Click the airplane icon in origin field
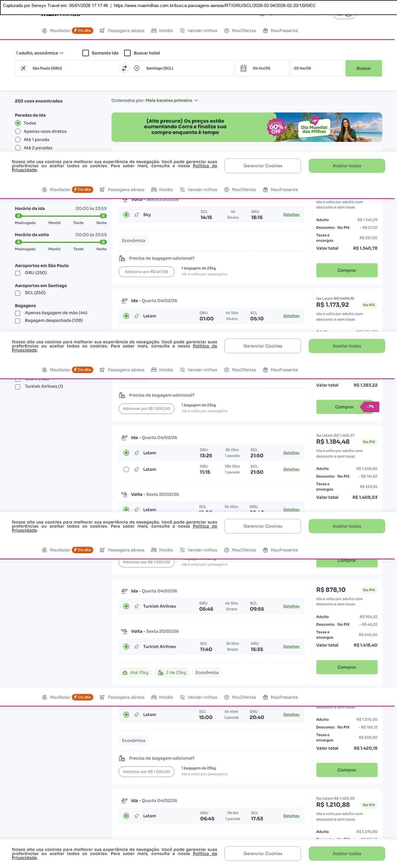Viewport: 397px width, 868px height. (23, 68)
